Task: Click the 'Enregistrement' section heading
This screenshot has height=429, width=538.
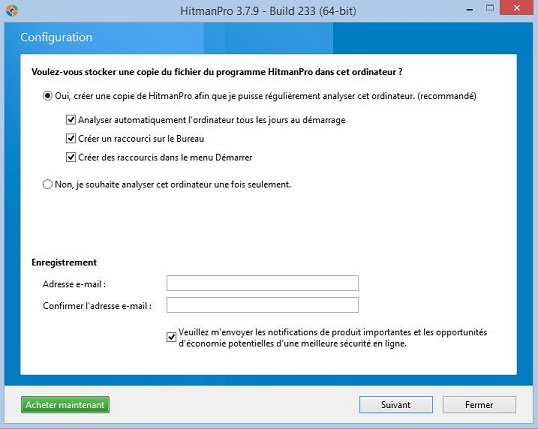Action: (x=64, y=263)
